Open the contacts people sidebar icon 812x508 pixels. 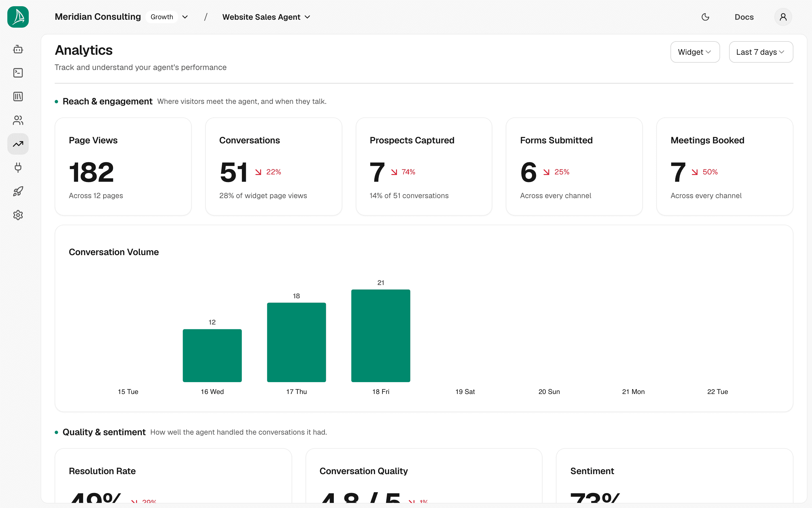click(x=18, y=120)
